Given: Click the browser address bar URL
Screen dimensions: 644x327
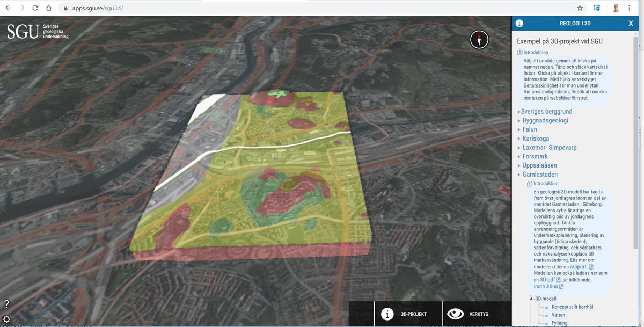Looking at the screenshot, I should 98,8.
